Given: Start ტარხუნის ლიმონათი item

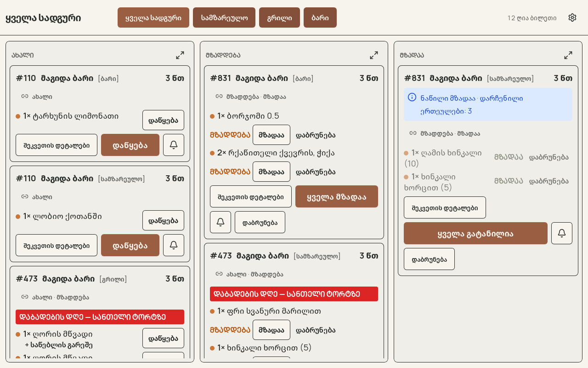Looking at the screenshot, I should coord(163,120).
